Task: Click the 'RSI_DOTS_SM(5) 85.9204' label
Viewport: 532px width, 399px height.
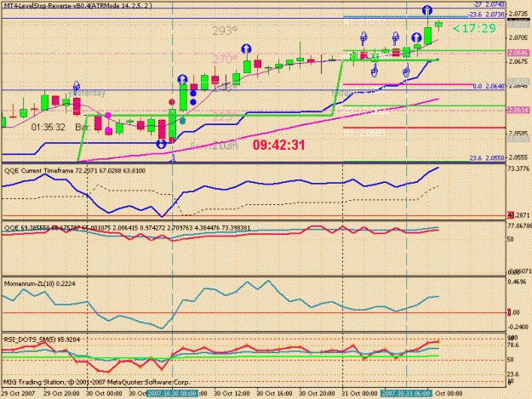Action: pos(42,339)
